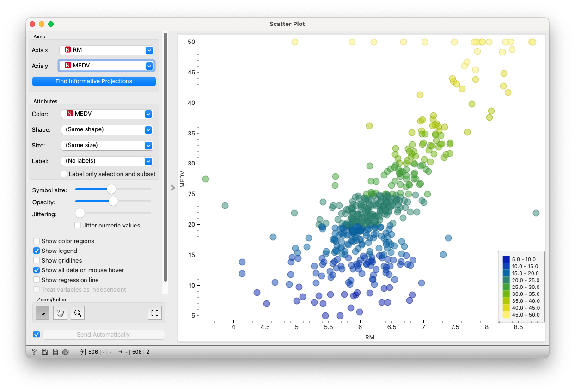Click the Zoom/Select section heading
Screen dimensions: 575x392
(x=53, y=300)
